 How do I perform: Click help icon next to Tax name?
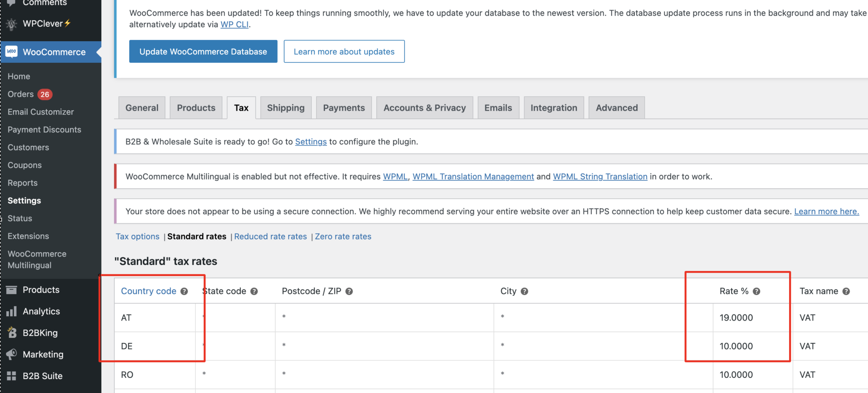(846, 291)
